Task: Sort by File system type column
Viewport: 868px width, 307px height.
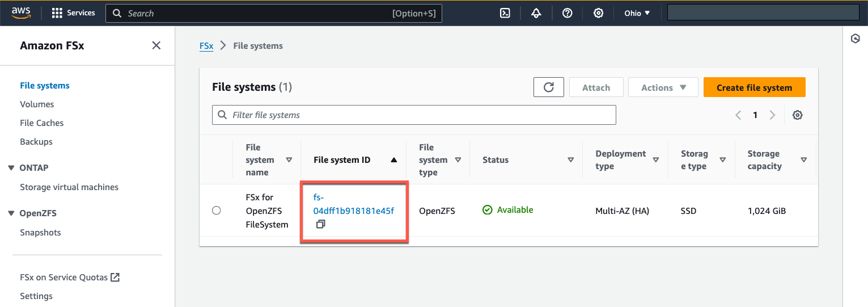Action: coord(458,160)
